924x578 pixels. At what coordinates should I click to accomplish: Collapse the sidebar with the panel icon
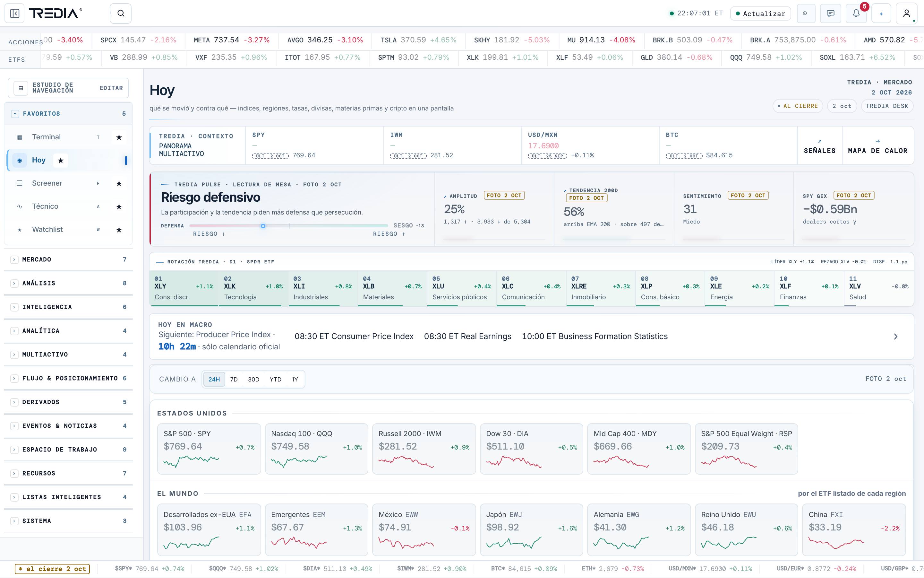click(14, 13)
